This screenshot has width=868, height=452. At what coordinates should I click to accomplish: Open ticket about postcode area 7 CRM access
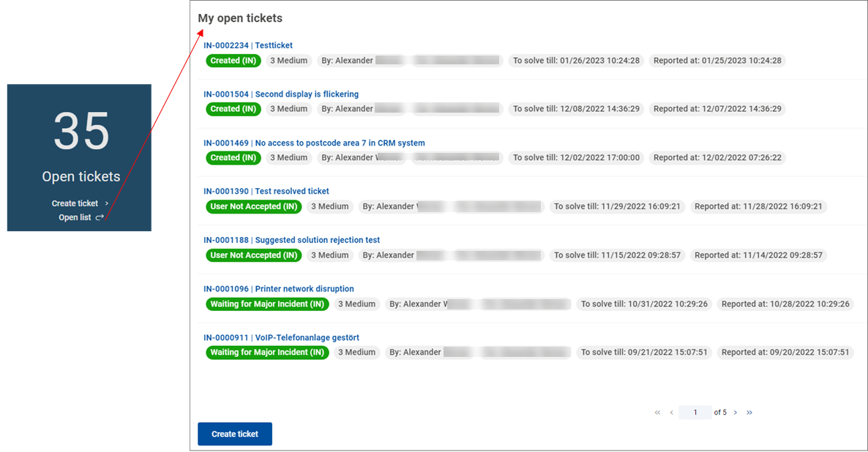[314, 143]
